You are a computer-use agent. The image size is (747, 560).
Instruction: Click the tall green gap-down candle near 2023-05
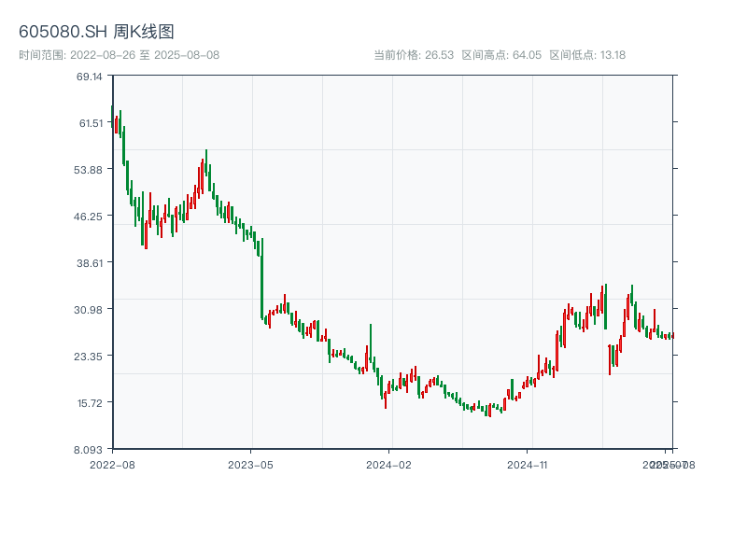pyautogui.click(x=261, y=278)
